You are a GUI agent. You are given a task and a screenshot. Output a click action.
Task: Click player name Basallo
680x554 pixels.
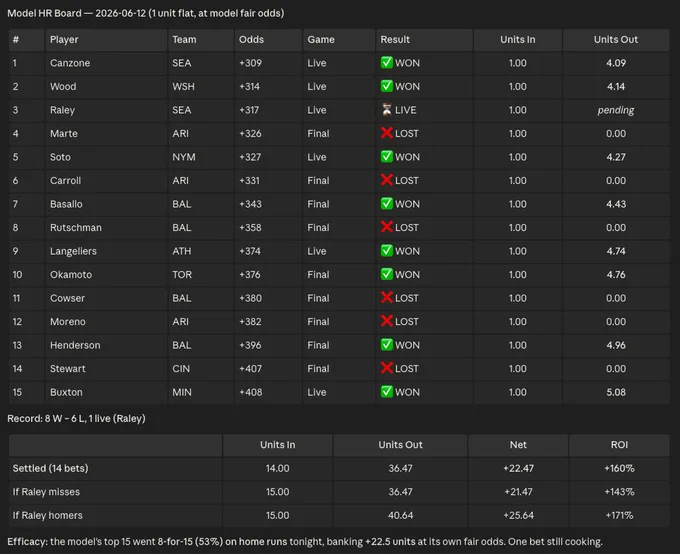point(66,204)
